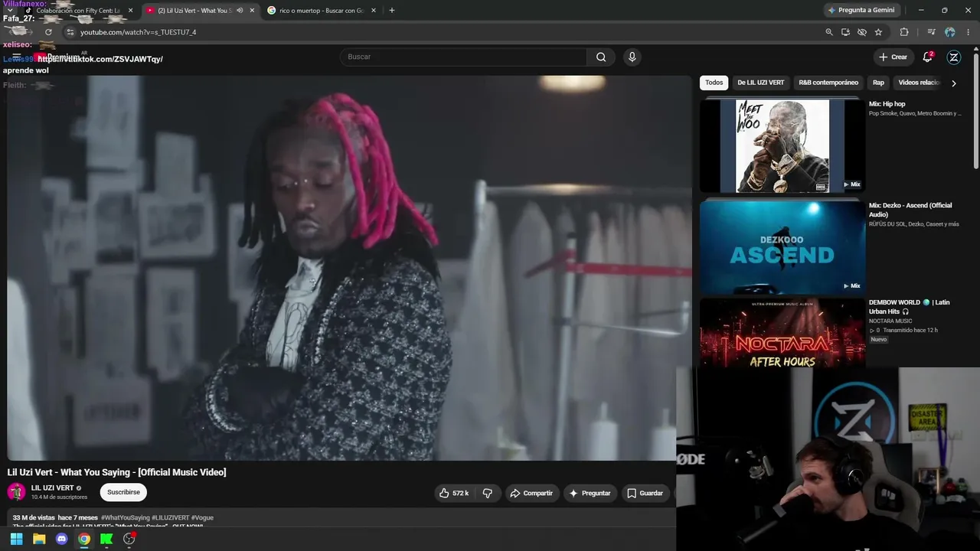Click the #LILUZIVERT hashtag
The height and width of the screenshot is (551, 980).
click(x=170, y=518)
